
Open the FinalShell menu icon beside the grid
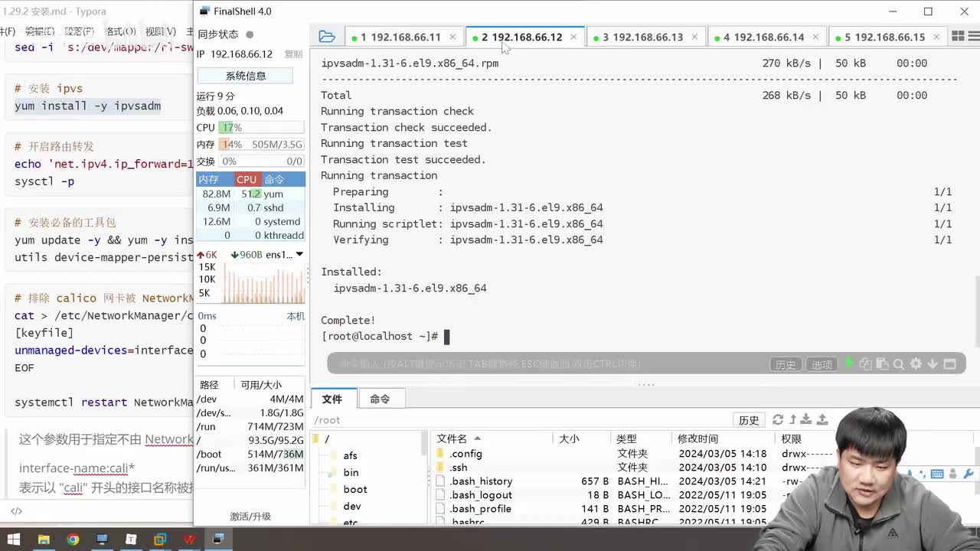coord(973,37)
